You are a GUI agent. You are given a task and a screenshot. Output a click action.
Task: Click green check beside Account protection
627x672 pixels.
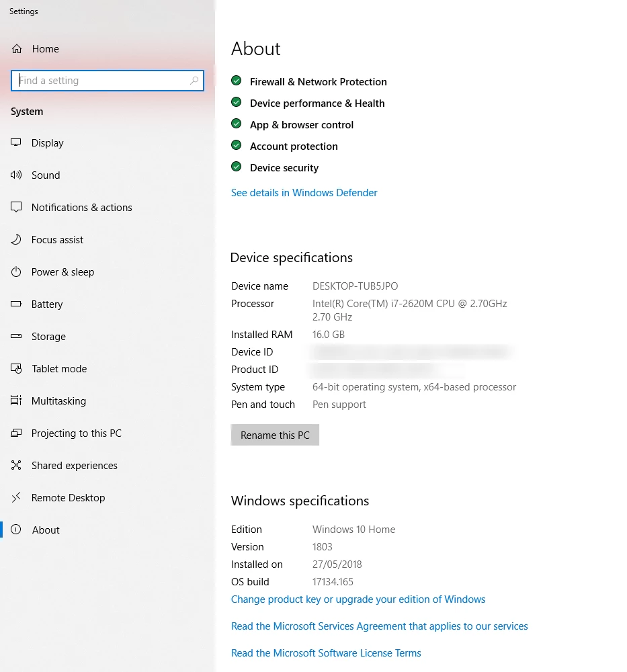coord(236,145)
